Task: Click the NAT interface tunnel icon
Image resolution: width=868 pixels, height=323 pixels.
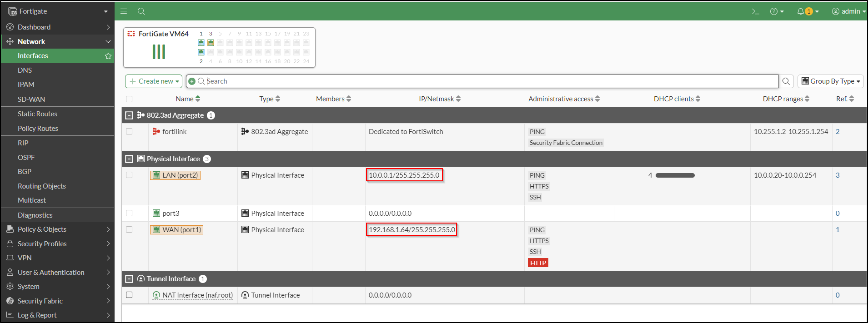Action: pos(156,295)
